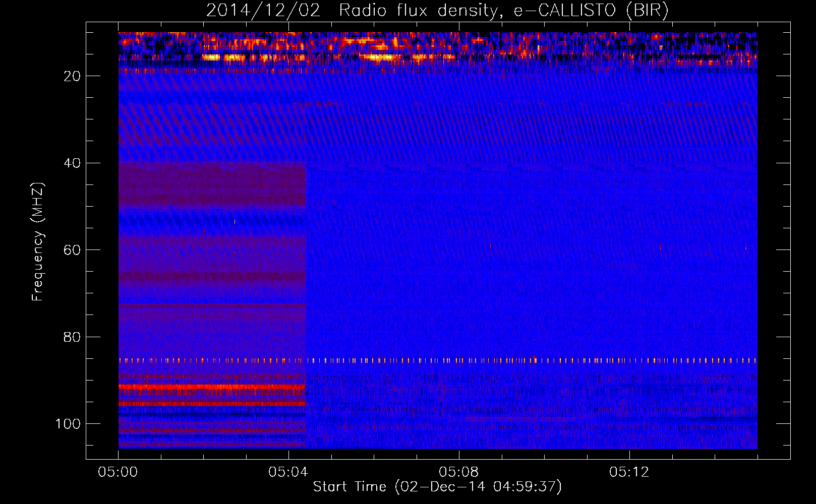Click the 'Start Time (02-Dec-14 04:59:37)' label
The height and width of the screenshot is (504, 816).
coord(437,487)
